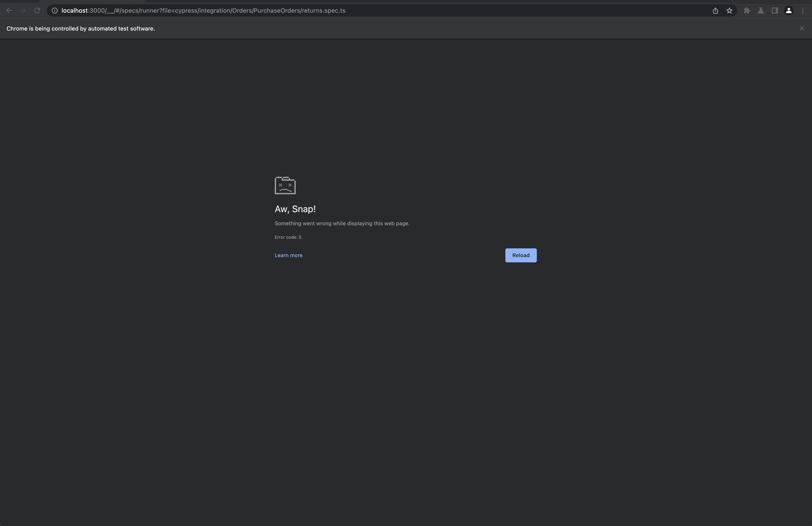Open the browser profile menu
This screenshot has width=812, height=526.
pyautogui.click(x=788, y=10)
